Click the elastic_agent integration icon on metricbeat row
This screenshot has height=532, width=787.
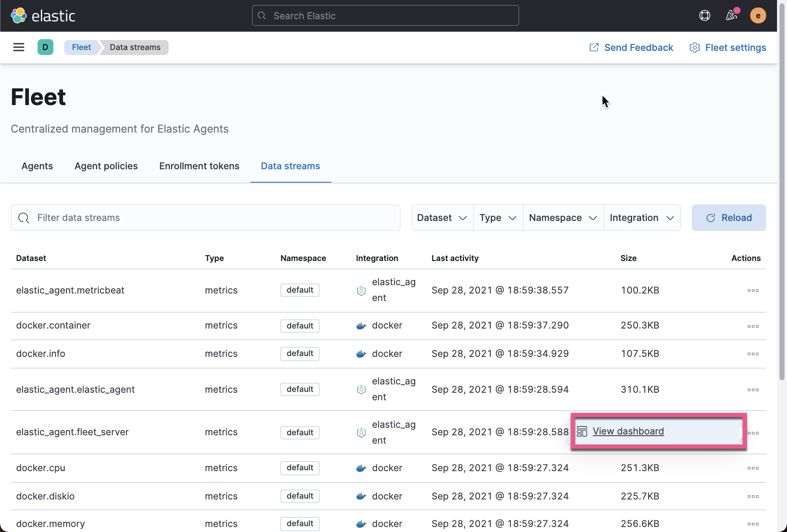coord(361,291)
